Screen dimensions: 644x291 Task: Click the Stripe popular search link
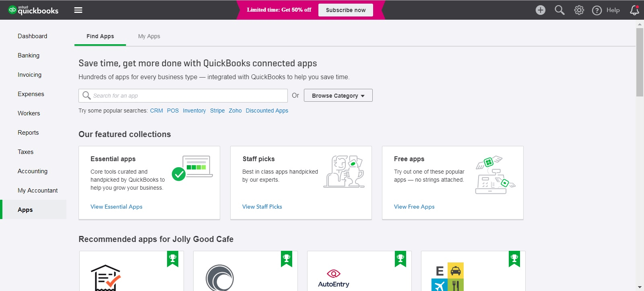pos(217,111)
